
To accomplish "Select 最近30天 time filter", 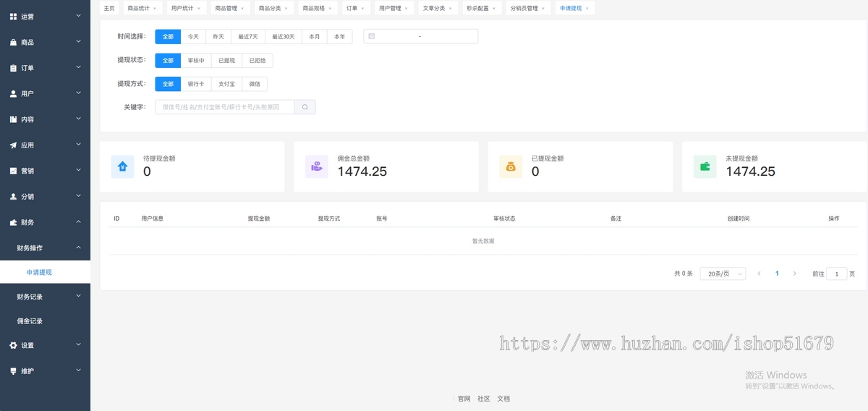I will click(284, 36).
